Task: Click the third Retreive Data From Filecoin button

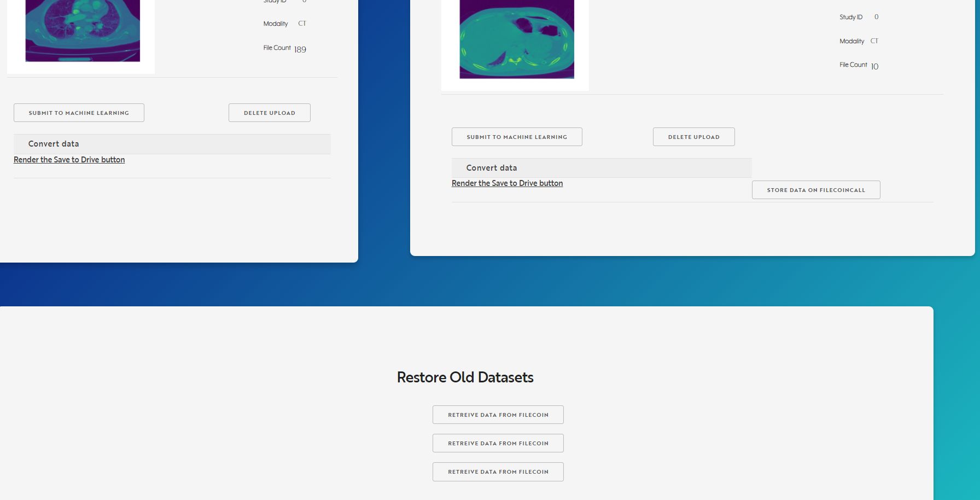Action: (498, 472)
